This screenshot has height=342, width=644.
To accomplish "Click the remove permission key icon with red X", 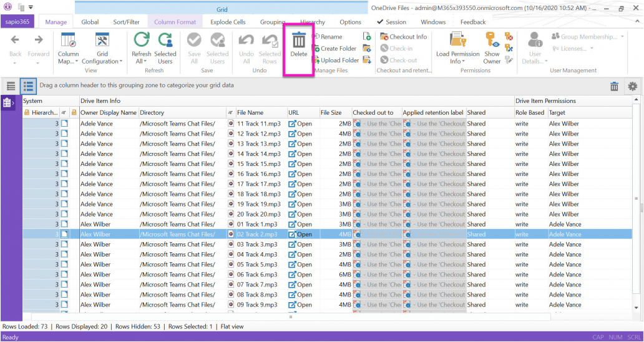I will click(x=509, y=37).
